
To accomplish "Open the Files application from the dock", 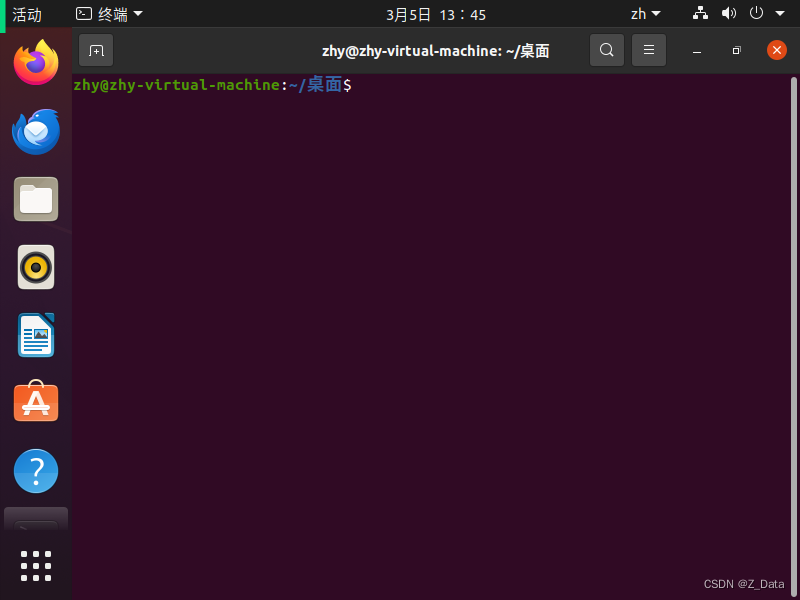I will coord(35,199).
